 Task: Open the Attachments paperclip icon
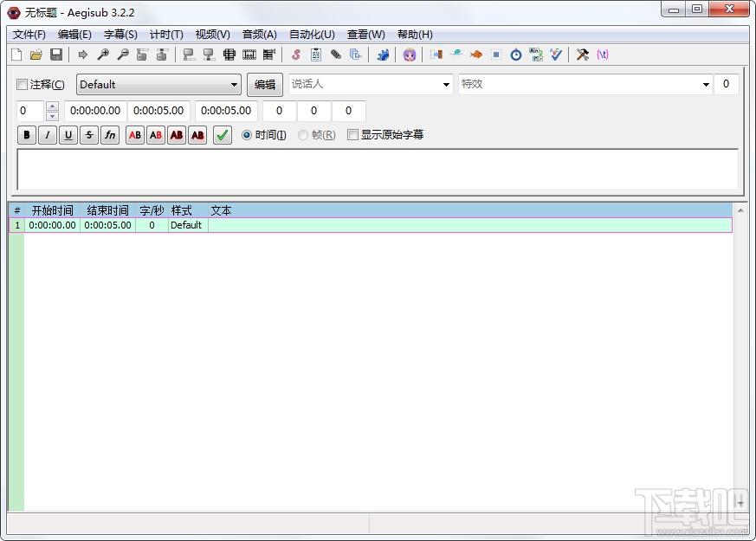[336, 55]
